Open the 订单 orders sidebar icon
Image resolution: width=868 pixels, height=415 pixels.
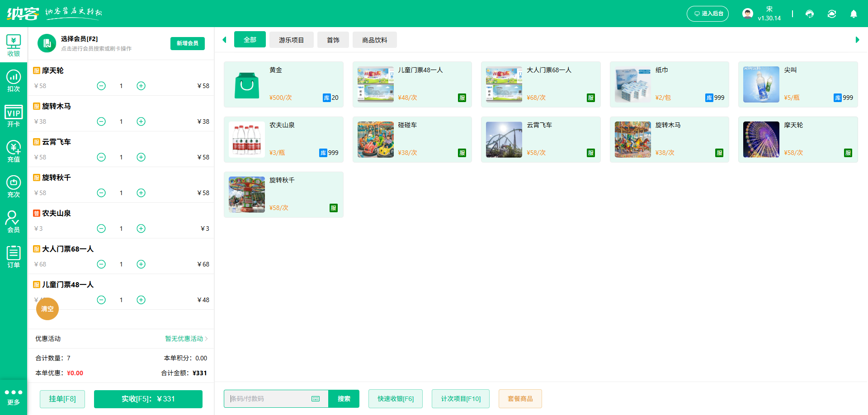[14, 256]
